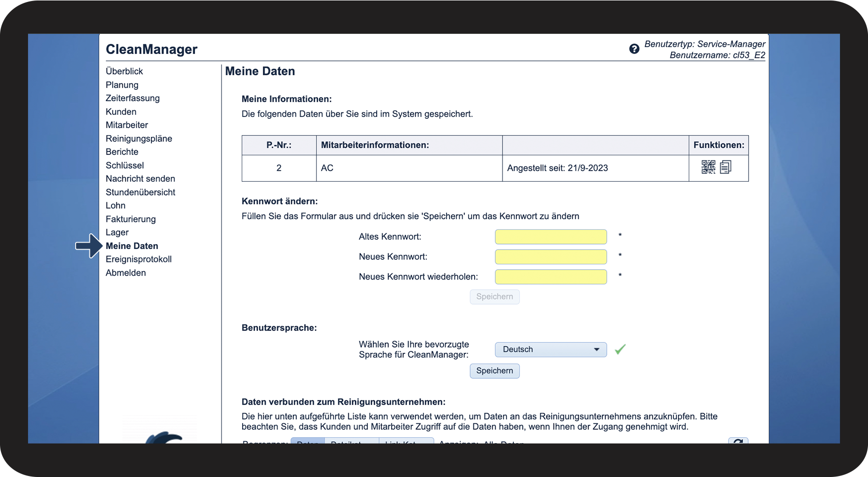Viewport: 868px width, 477px height.
Task: Open the help question mark icon
Action: [x=634, y=49]
